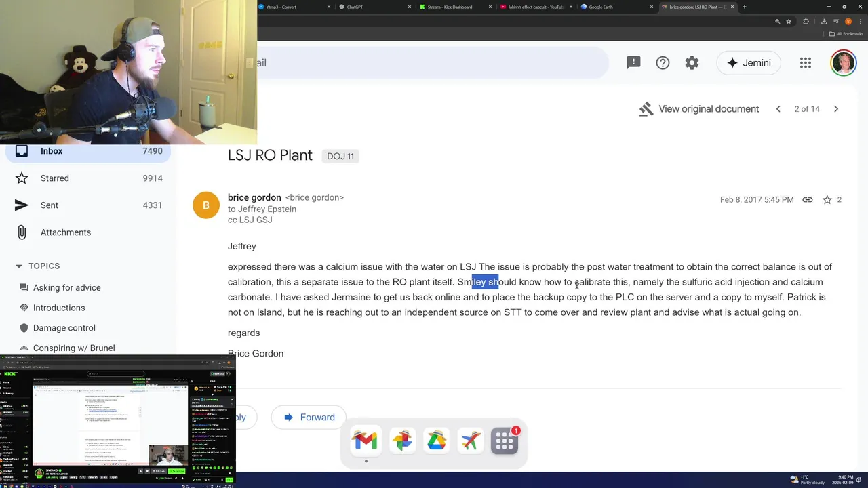This screenshot has width=868, height=488.
Task: Open the feedback icon in the header
Action: (x=633, y=62)
